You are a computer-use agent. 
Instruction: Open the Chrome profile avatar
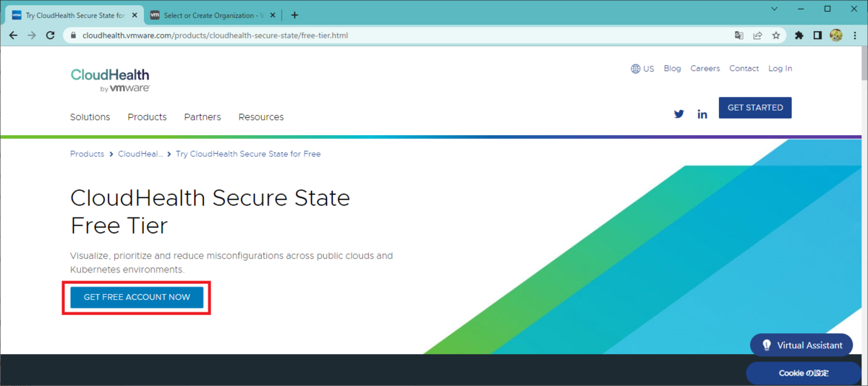tap(836, 35)
